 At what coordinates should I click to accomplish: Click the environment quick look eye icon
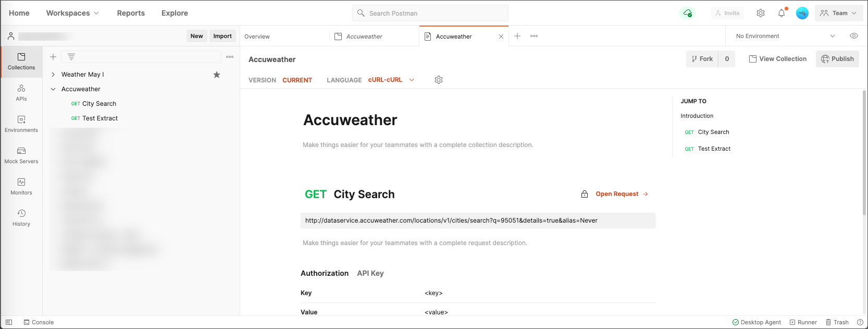(x=854, y=36)
